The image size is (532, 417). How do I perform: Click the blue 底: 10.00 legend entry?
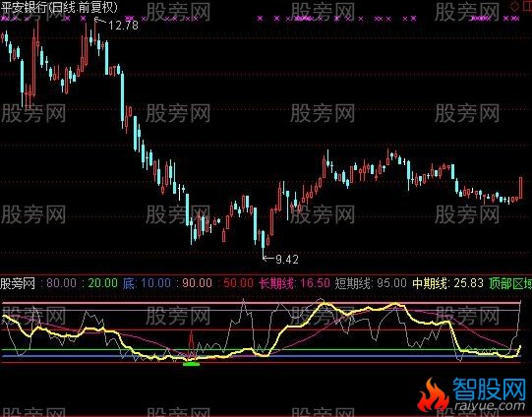tap(147, 283)
